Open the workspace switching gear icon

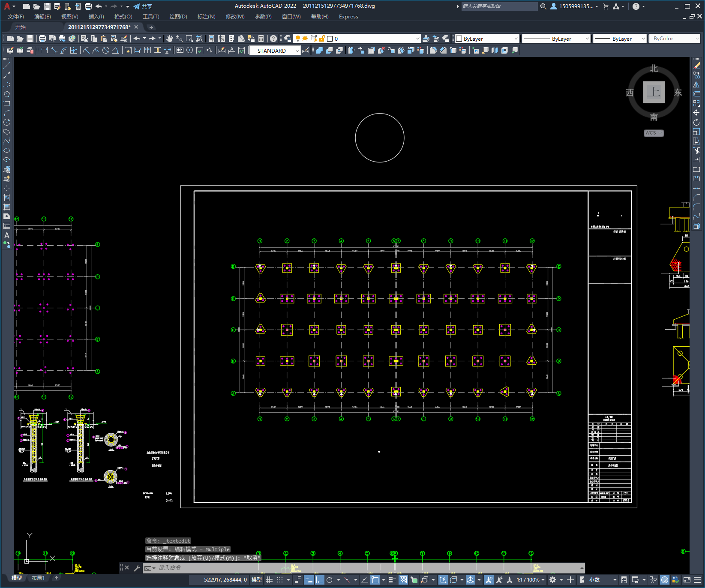(x=553, y=580)
